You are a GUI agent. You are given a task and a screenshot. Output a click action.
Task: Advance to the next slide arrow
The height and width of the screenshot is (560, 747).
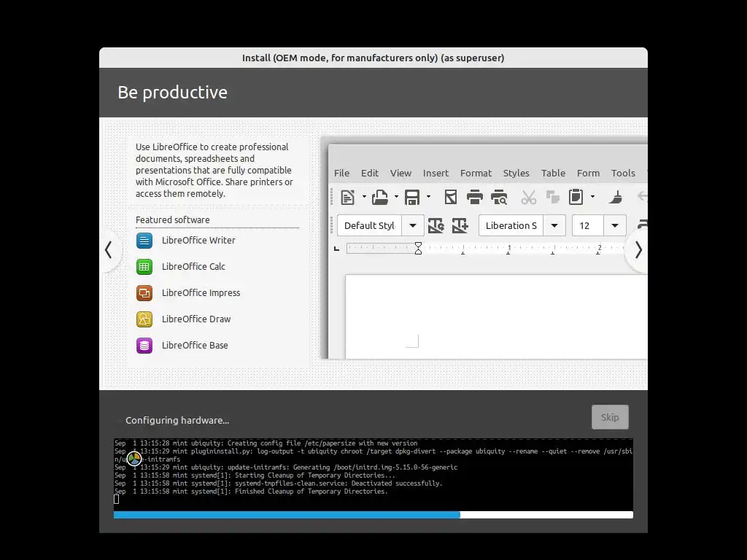tap(638, 250)
